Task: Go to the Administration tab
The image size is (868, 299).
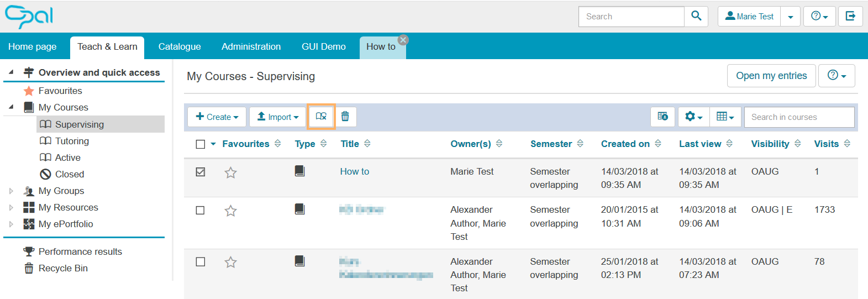Action: pos(251,47)
